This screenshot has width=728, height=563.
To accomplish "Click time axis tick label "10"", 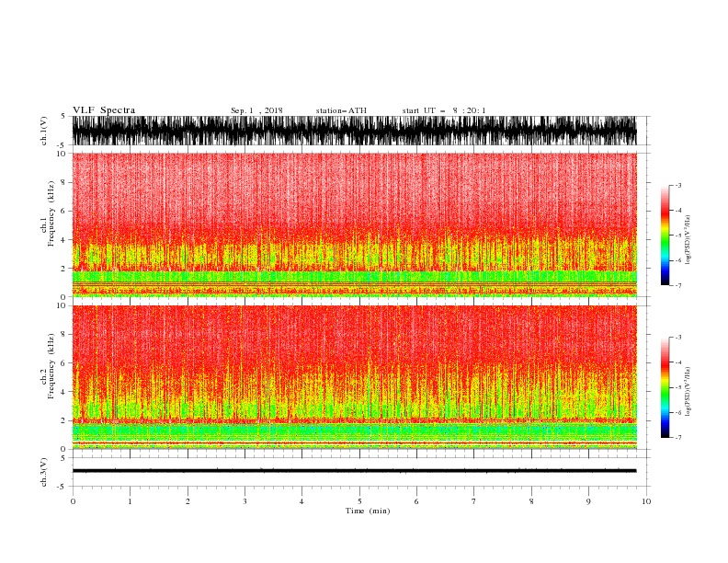I will tap(646, 501).
